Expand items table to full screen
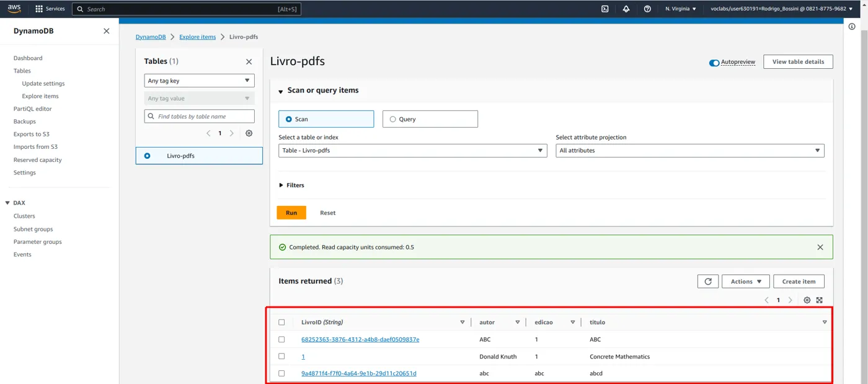868x384 pixels. point(819,300)
